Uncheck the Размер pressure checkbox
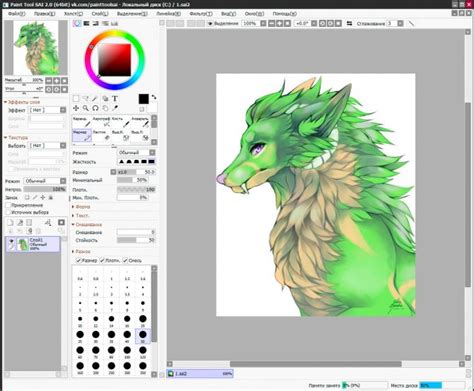This screenshot has height=391, width=474. coord(79,260)
